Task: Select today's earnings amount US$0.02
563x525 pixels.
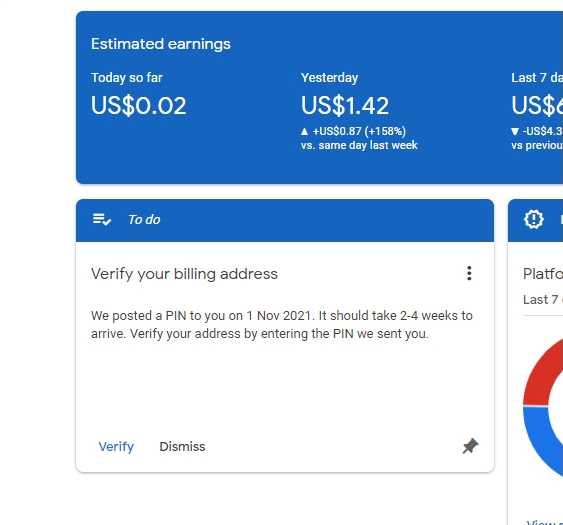Action: point(139,106)
